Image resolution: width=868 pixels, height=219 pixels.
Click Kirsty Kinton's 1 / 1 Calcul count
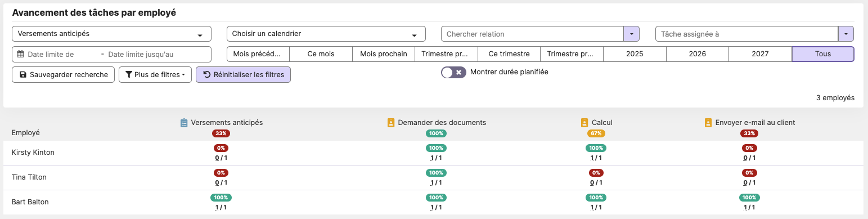(x=596, y=158)
